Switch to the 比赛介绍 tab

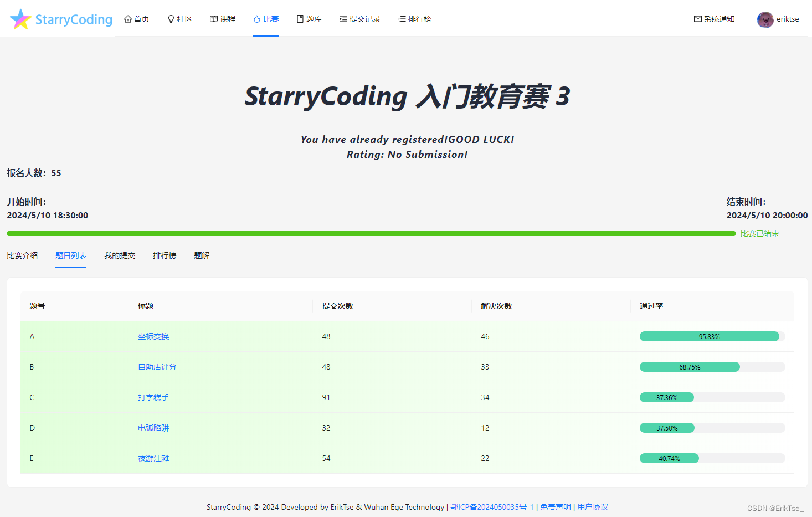click(x=22, y=255)
